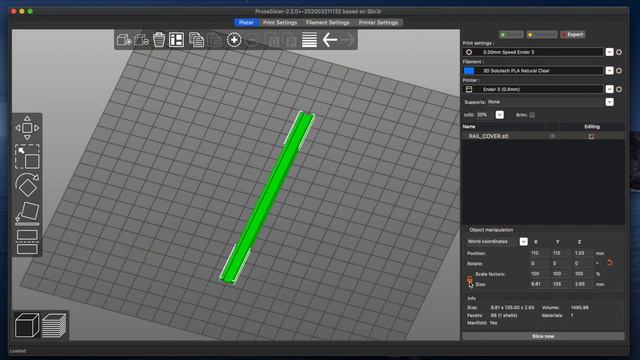Click the Object manipulation section title

tap(491, 230)
